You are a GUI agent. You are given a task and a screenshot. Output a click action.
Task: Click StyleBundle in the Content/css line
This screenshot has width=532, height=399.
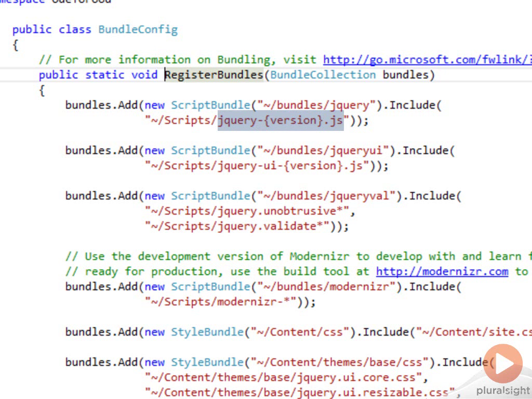pos(207,332)
